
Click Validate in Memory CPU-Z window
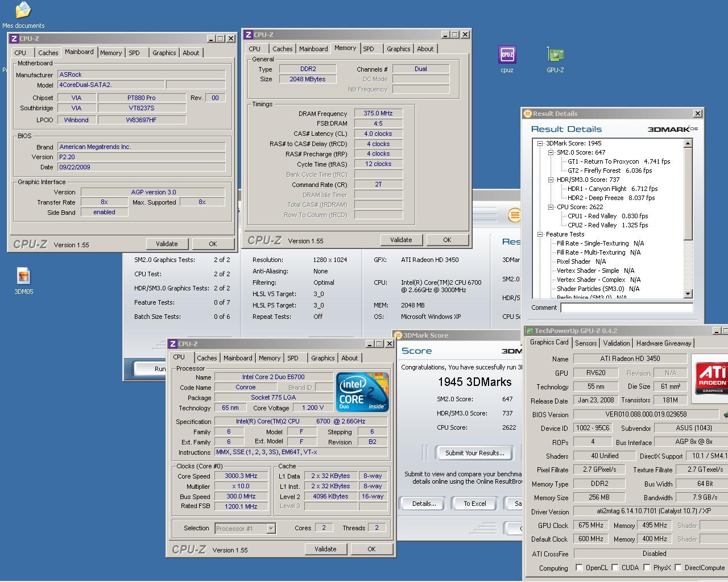[401, 240]
